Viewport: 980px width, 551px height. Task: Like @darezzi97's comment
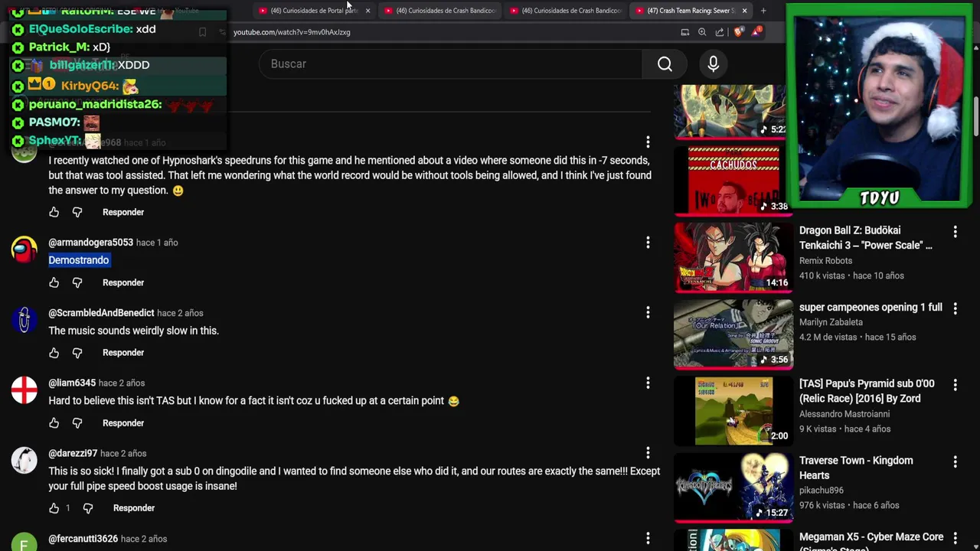pyautogui.click(x=54, y=508)
